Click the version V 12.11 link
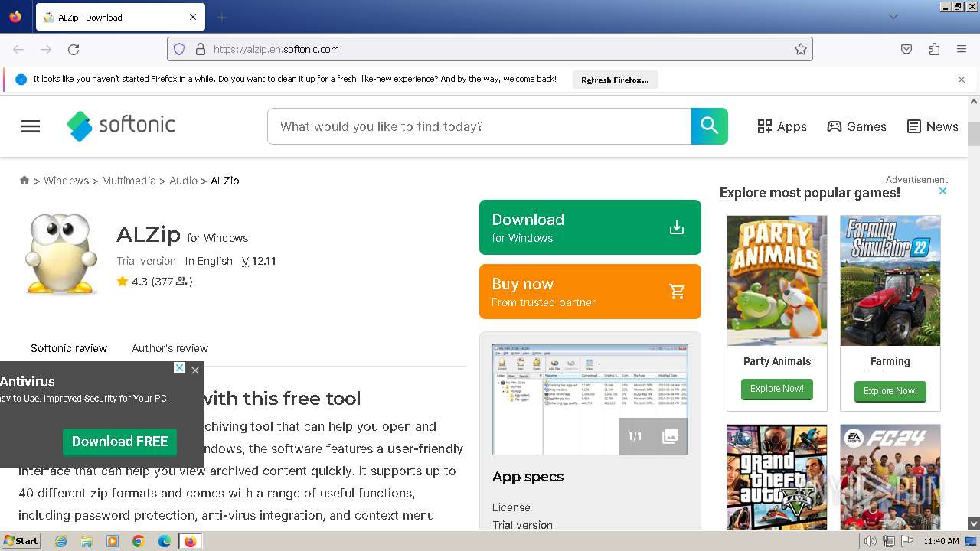Image resolution: width=980 pixels, height=551 pixels. (x=259, y=261)
